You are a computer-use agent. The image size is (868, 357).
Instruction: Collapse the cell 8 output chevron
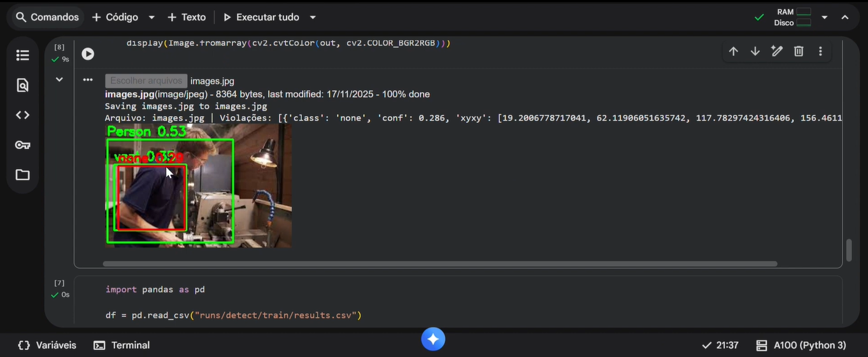[x=59, y=80]
